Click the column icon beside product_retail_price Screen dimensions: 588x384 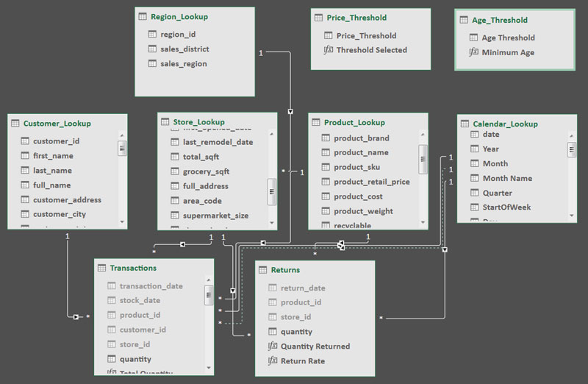click(326, 182)
